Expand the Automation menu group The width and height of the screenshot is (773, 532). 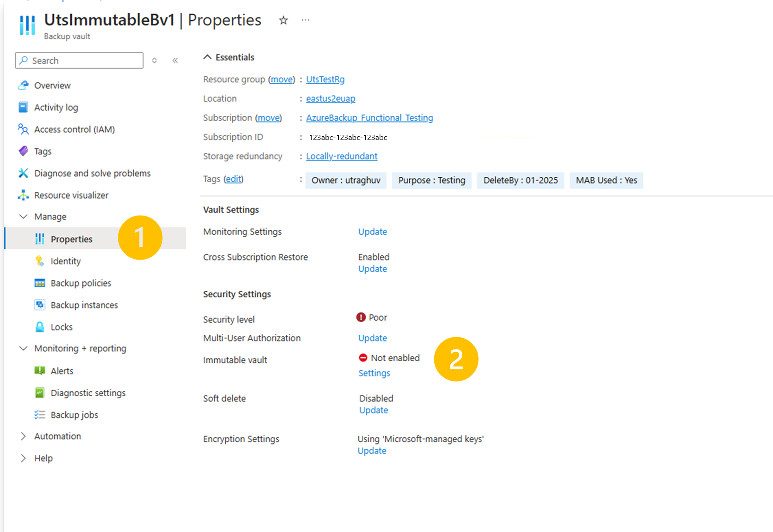tap(23, 436)
